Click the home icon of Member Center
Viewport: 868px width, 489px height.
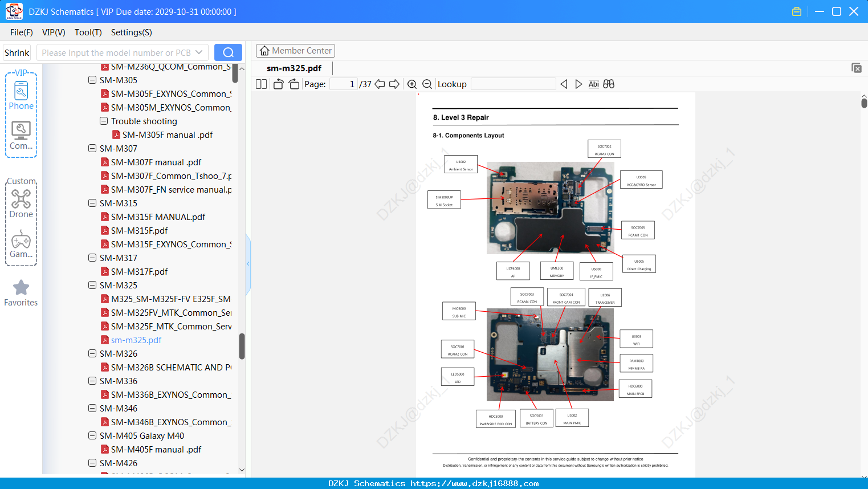[x=264, y=51]
